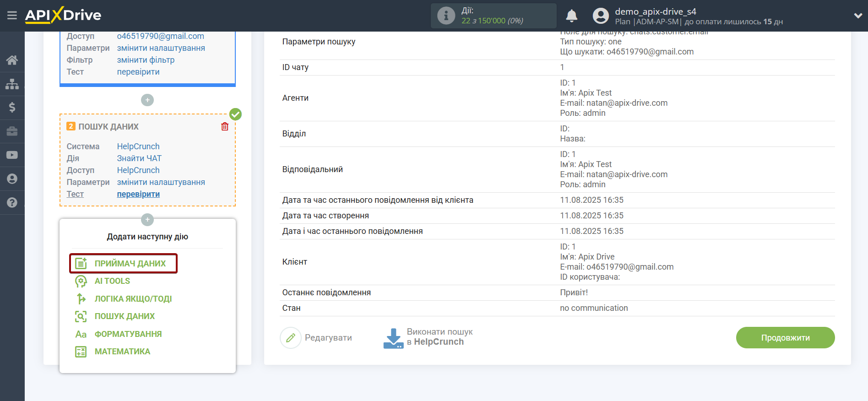Open billing dollar icon in sidebar
The height and width of the screenshot is (401, 868).
pos(12,108)
